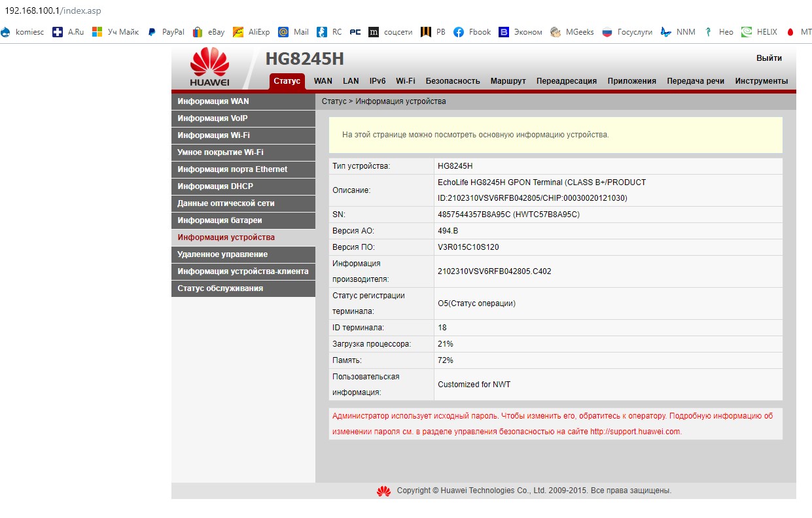
Task: Click registration status O5 value
Action: [x=476, y=303]
